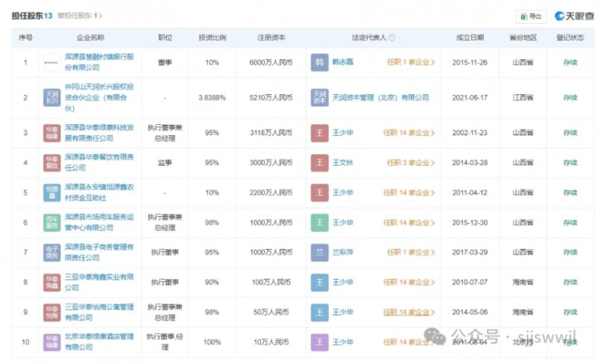Click the 天润长兴 logo in row 2
Screen dimensions: 598x364
coord(52,98)
